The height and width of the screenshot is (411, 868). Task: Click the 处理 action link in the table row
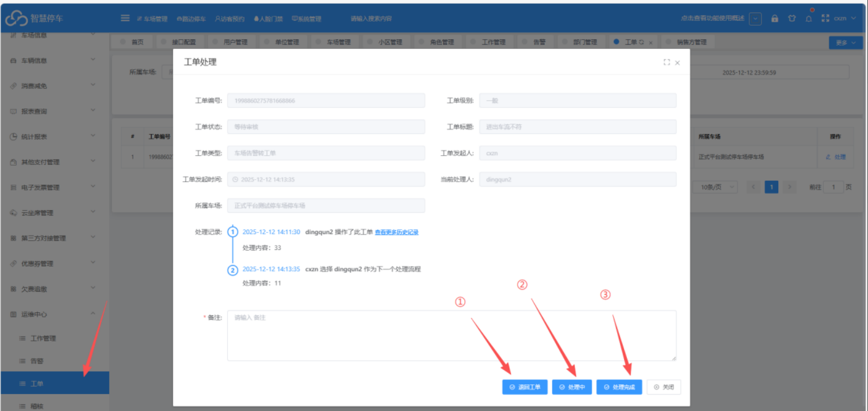(x=836, y=157)
